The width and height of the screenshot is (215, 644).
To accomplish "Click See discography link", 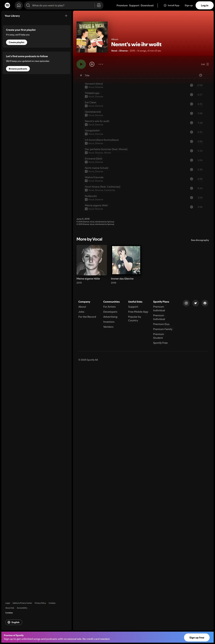I will pyautogui.click(x=200, y=240).
